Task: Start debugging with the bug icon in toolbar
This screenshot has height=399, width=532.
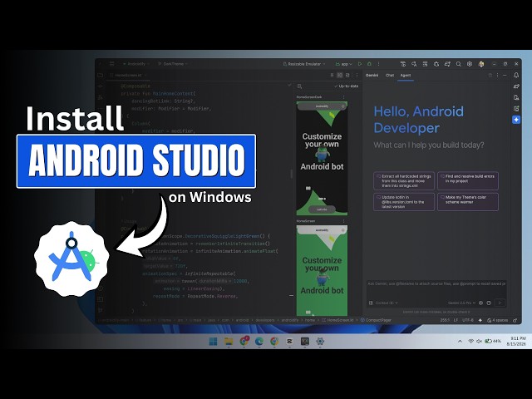Action: (369, 64)
